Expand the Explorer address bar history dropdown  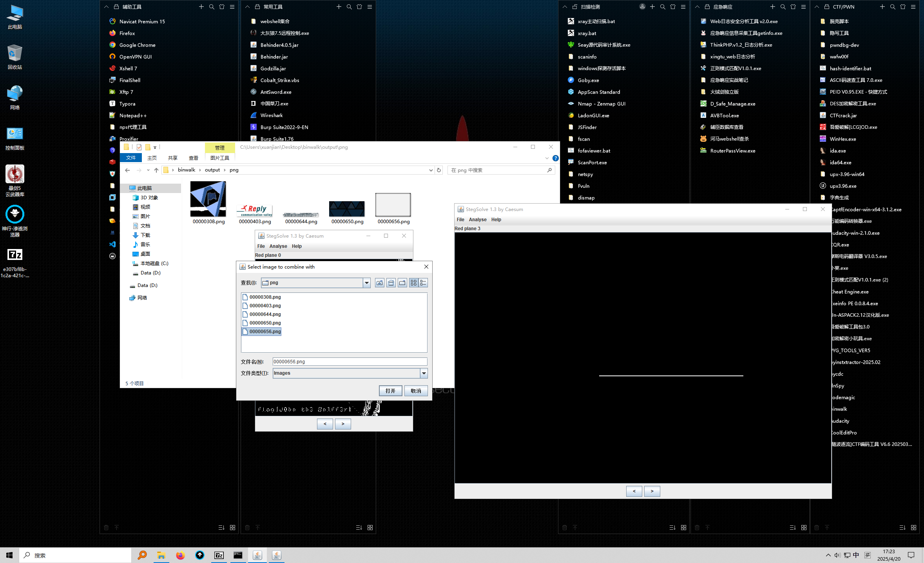click(x=431, y=170)
